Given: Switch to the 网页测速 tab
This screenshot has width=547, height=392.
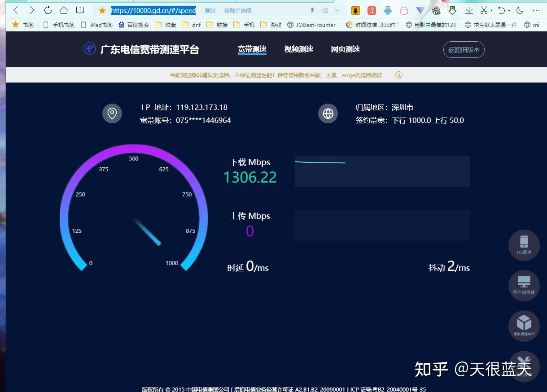Looking at the screenshot, I should pyautogui.click(x=346, y=49).
